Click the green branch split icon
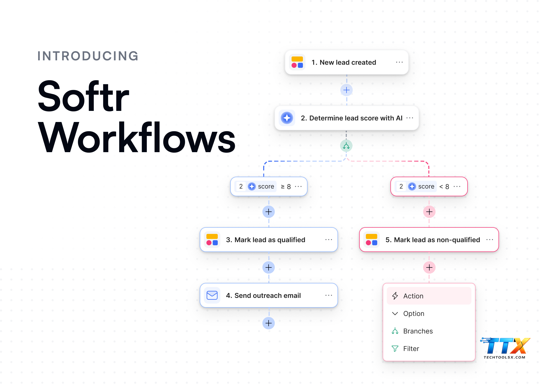547x392 pixels. click(x=346, y=146)
